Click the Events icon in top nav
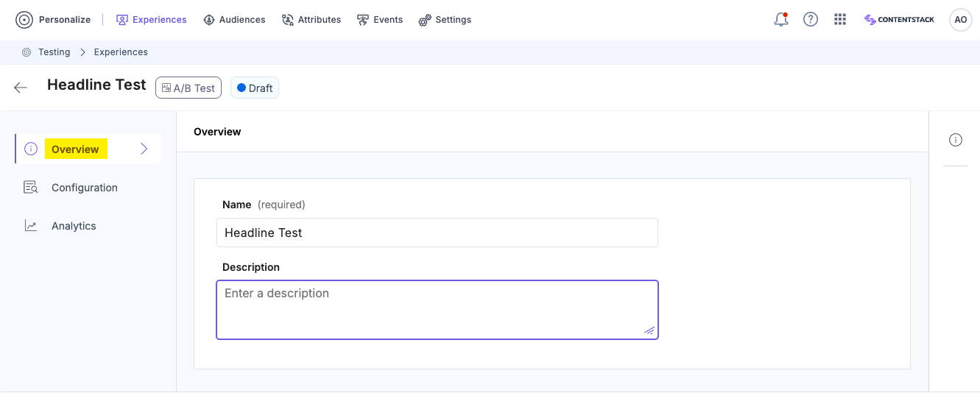980x393 pixels. (x=363, y=20)
